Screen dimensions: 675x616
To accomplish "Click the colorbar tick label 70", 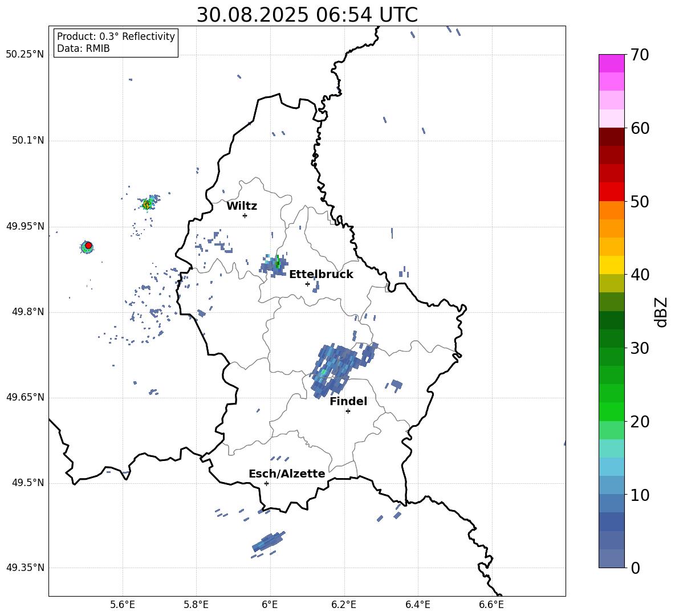I will (640, 55).
